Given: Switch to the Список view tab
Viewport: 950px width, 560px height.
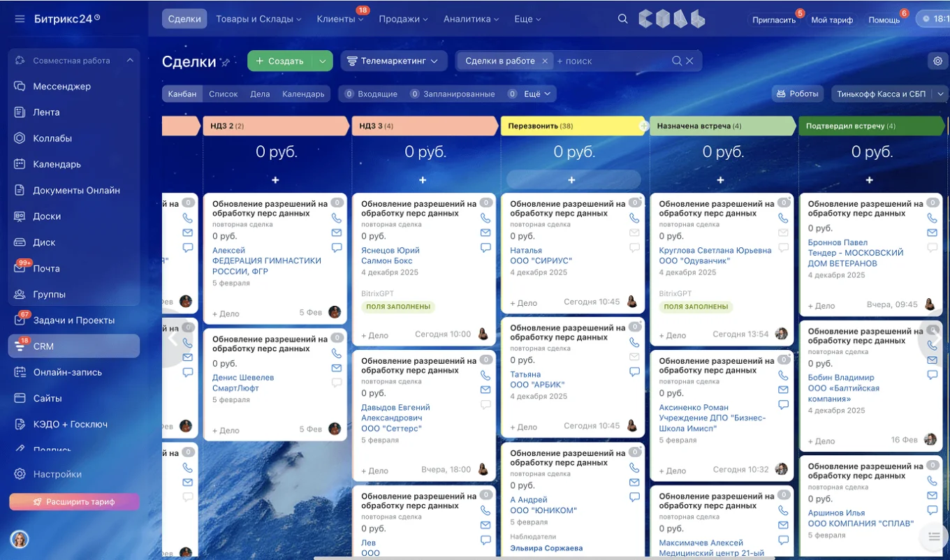Looking at the screenshot, I should point(223,94).
